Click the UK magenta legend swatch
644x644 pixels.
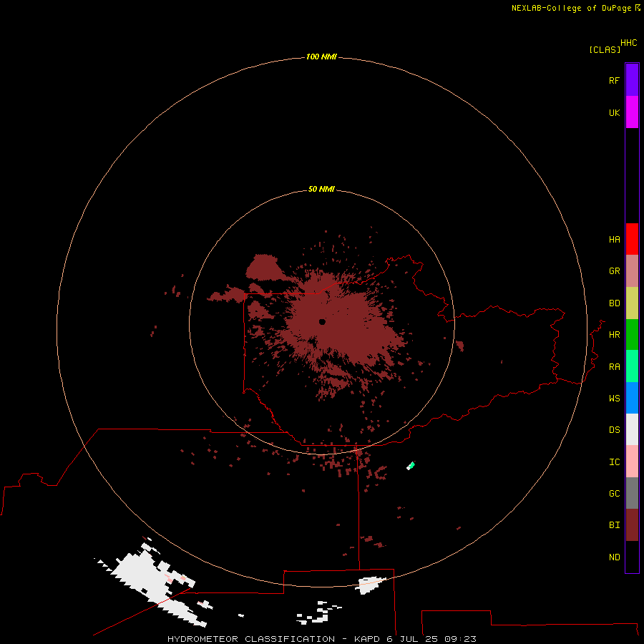pyautogui.click(x=632, y=112)
